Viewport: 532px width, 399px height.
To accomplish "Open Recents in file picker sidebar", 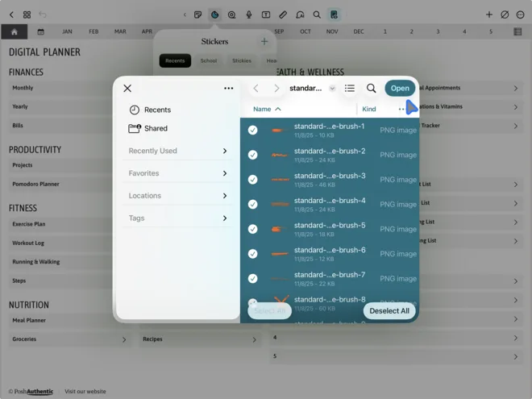I will coord(150,110).
